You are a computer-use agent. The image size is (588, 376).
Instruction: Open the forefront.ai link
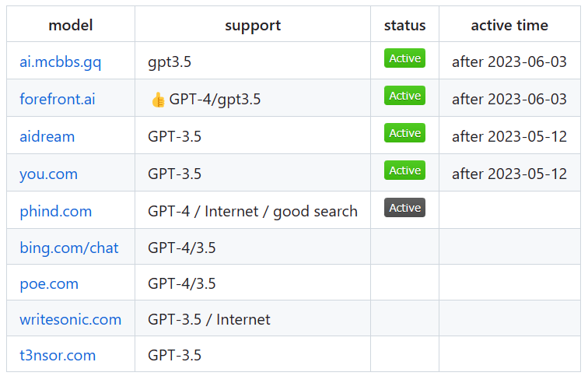[x=57, y=100]
